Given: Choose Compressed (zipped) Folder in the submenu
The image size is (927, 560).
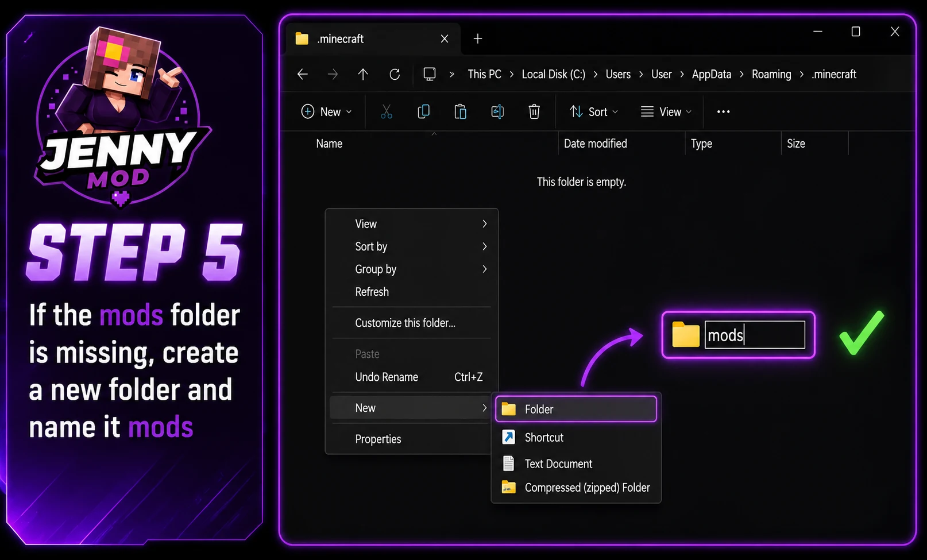Looking at the screenshot, I should [x=575, y=488].
